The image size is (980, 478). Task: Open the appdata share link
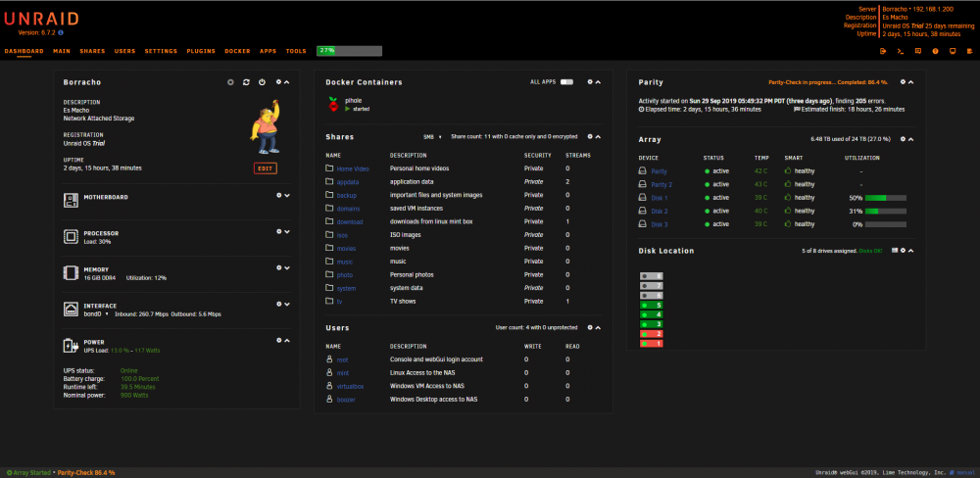348,182
